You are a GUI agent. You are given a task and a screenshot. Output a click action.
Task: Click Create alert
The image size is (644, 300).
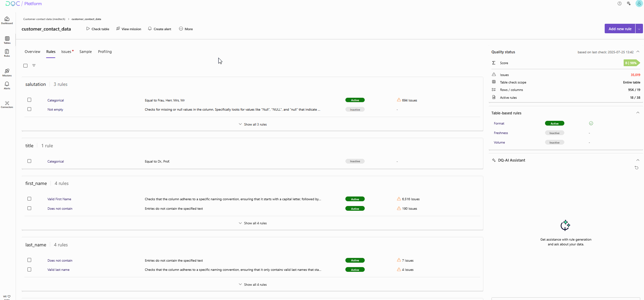coord(160,29)
